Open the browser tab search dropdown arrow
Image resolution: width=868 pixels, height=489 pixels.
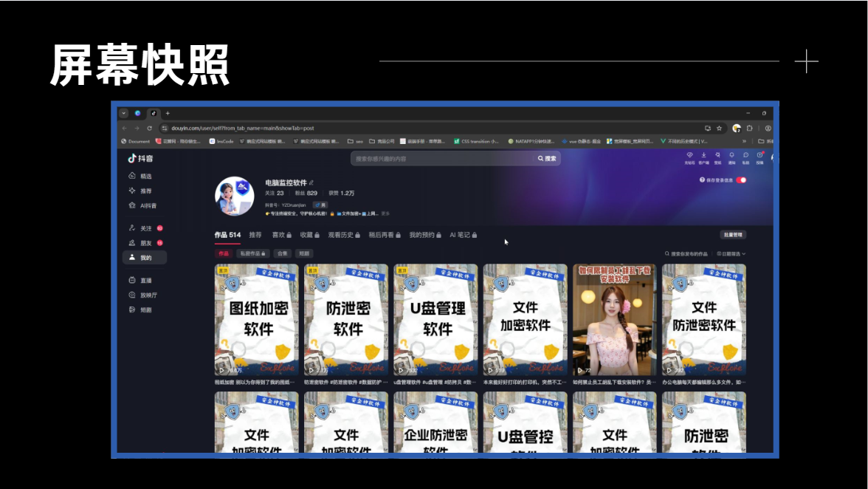[123, 113]
